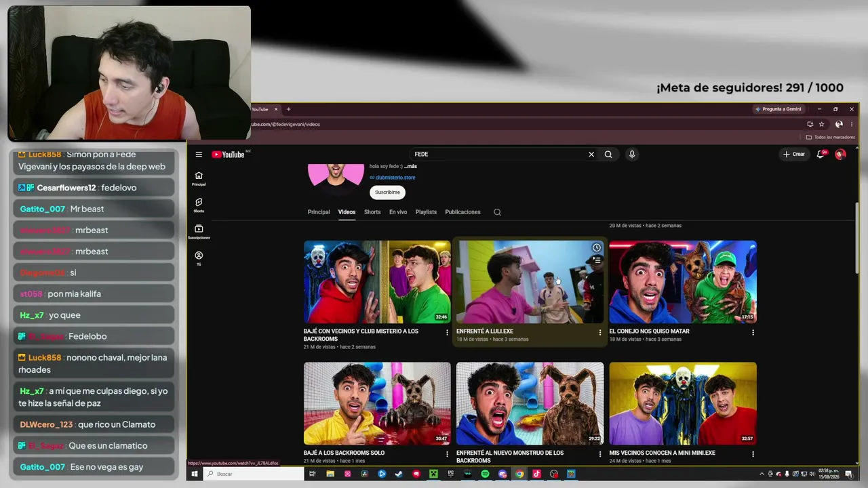Open the Windows Start menu

[x=195, y=474]
